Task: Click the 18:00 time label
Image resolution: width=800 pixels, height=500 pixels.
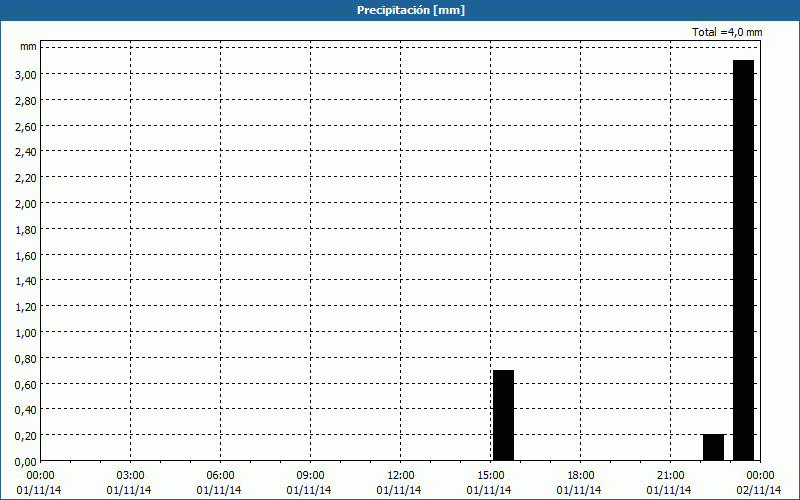Action: click(x=581, y=476)
